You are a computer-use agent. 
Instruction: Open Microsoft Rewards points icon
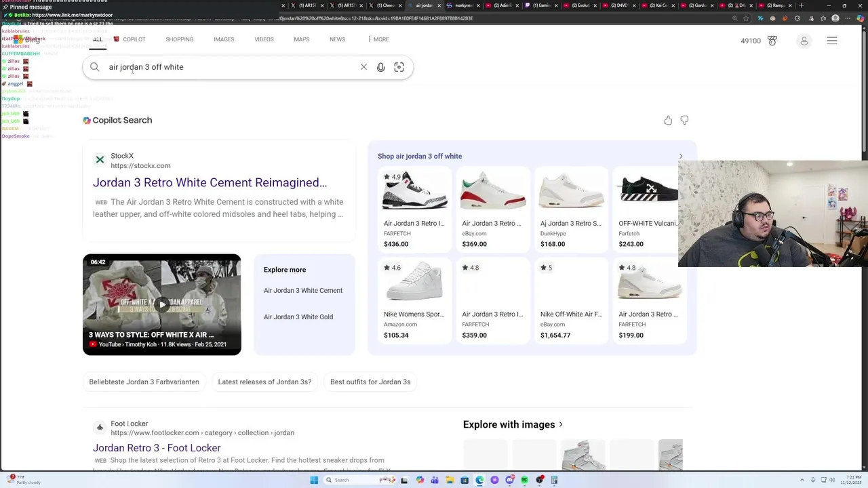(772, 41)
